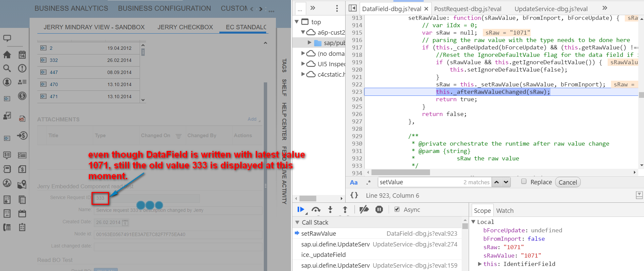Step into next function call
Viewport: 644px width, 271px height.
tap(330, 210)
